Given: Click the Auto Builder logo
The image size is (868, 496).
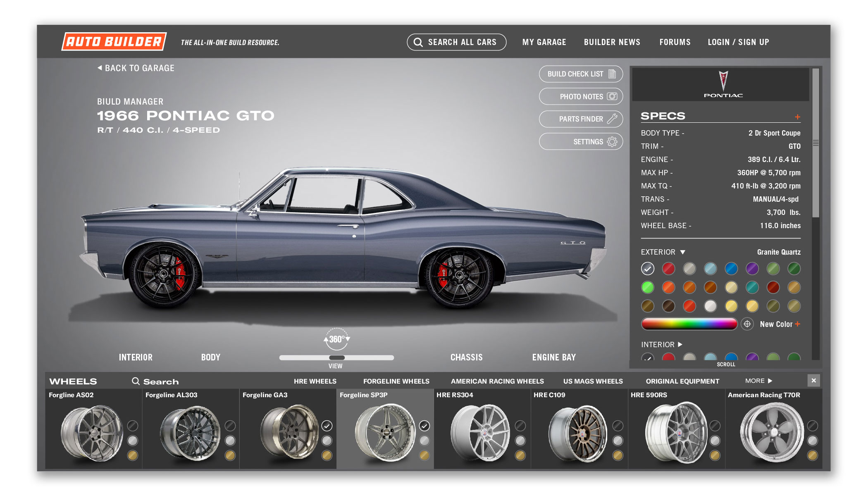Looking at the screenshot, I should (114, 42).
